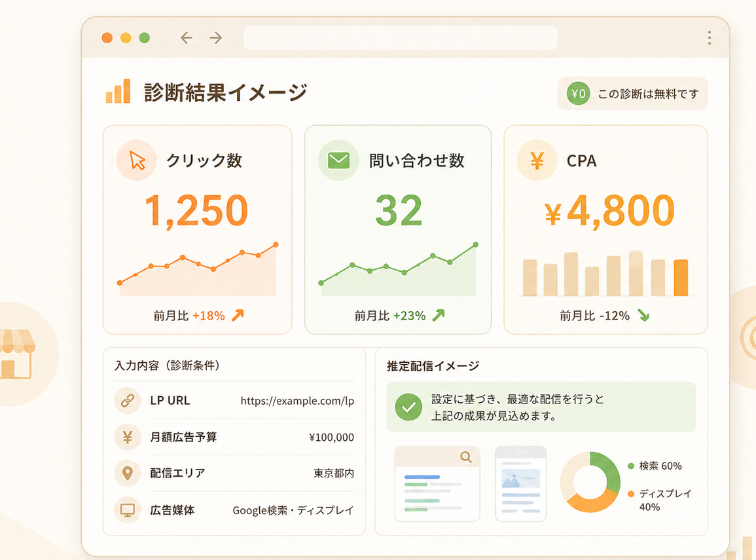This screenshot has width=756, height=560.
Task: Click the 診断結果イメージ title
Action: coord(225,92)
